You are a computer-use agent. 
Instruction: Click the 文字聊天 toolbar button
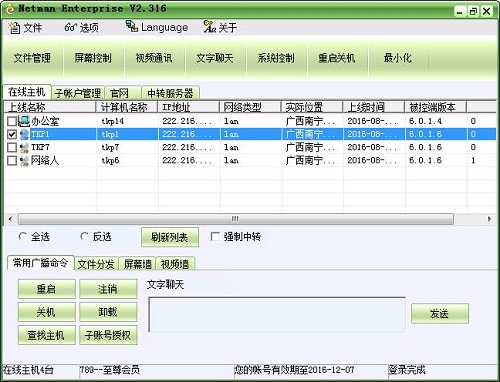(x=215, y=58)
